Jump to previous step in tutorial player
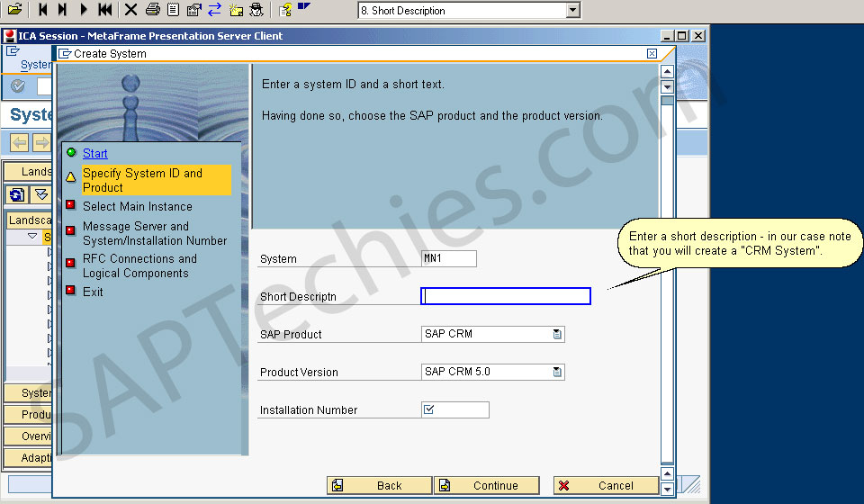864x504 pixels. [43, 9]
